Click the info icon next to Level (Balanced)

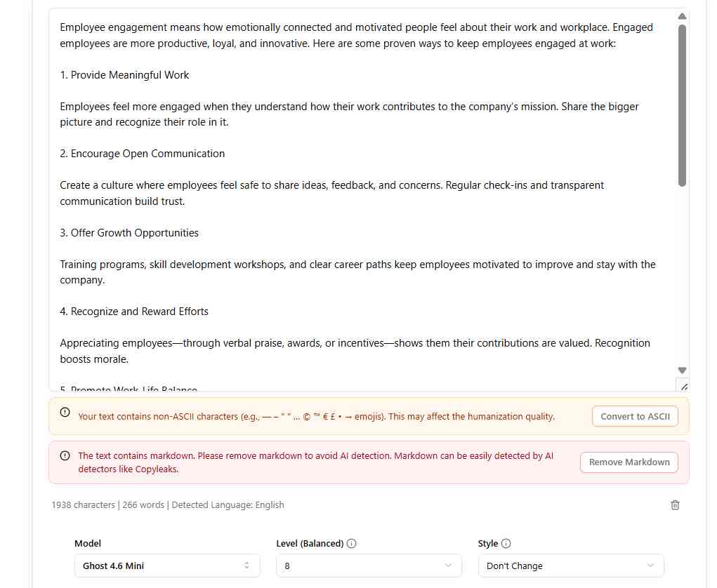coord(351,543)
